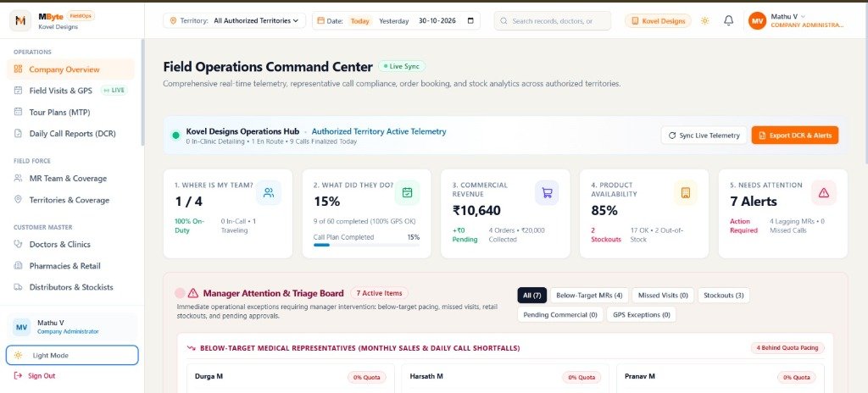868x393 pixels.
Task: Click Sign Out
Action: 35,376
